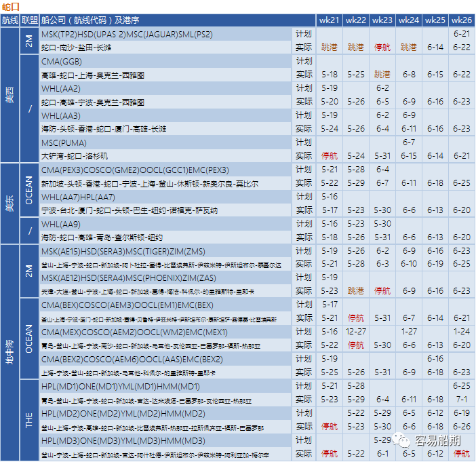Click the THE alliance cell

[29, 420]
